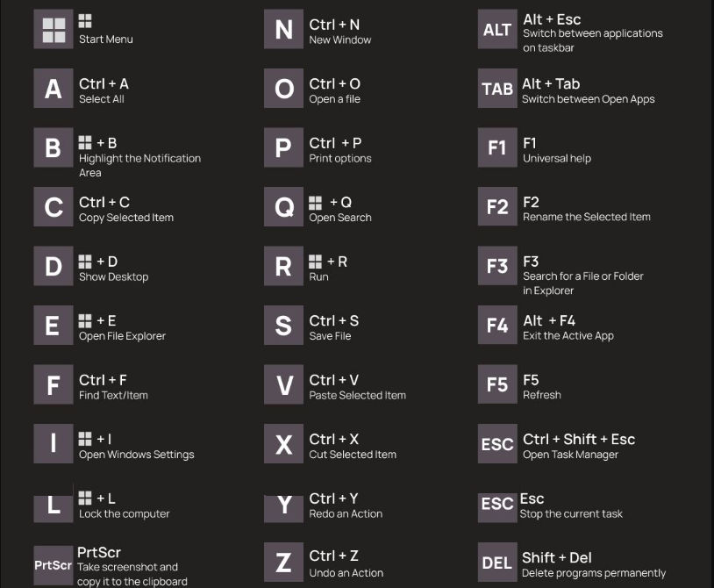The width and height of the screenshot is (714, 588).
Task: Click the F1 key tile
Action: click(x=497, y=147)
